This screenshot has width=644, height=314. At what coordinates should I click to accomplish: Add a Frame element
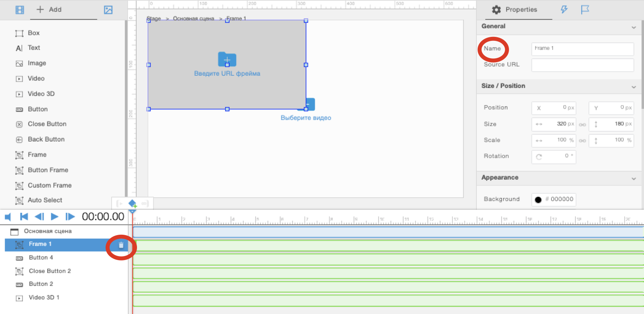(31, 155)
